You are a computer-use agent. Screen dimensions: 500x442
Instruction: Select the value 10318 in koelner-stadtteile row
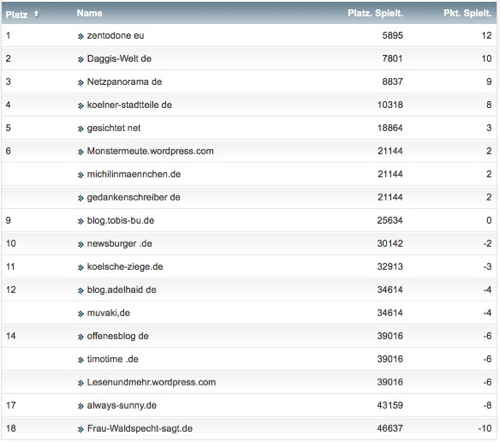coord(390,105)
